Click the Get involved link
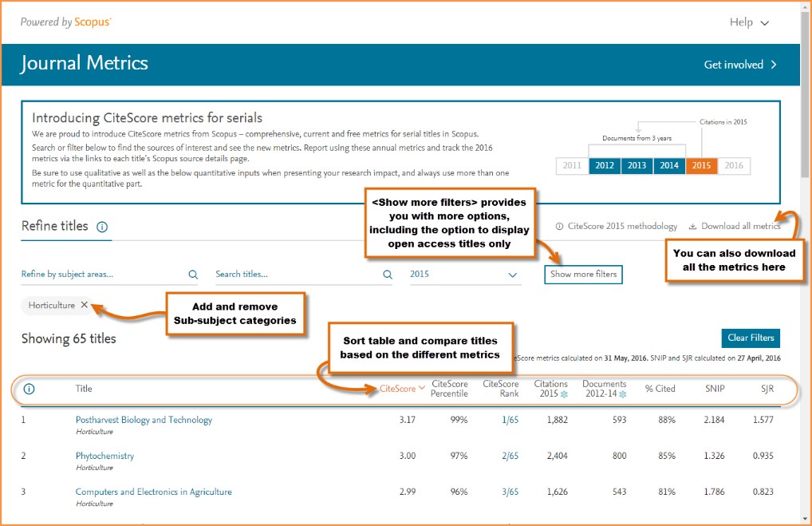The height and width of the screenshot is (526, 812). click(x=733, y=65)
